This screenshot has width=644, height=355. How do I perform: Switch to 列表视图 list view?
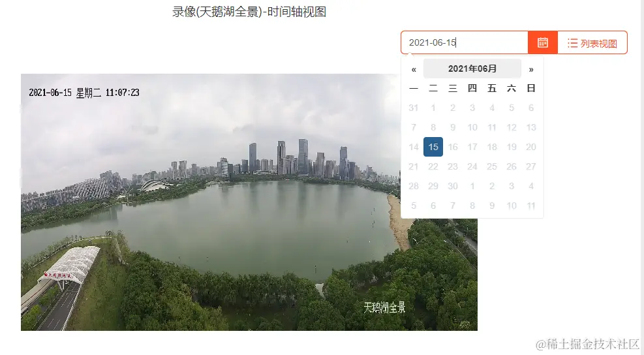point(592,42)
